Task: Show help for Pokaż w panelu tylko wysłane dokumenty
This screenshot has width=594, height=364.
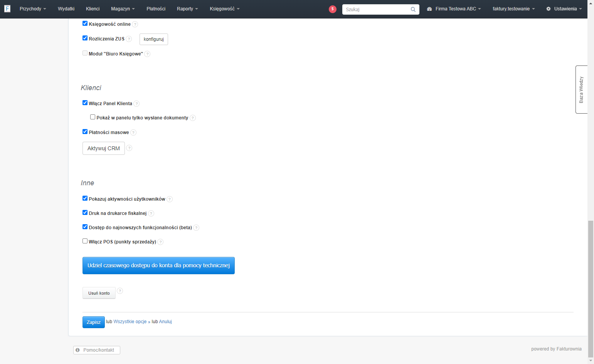Action: pyautogui.click(x=193, y=118)
